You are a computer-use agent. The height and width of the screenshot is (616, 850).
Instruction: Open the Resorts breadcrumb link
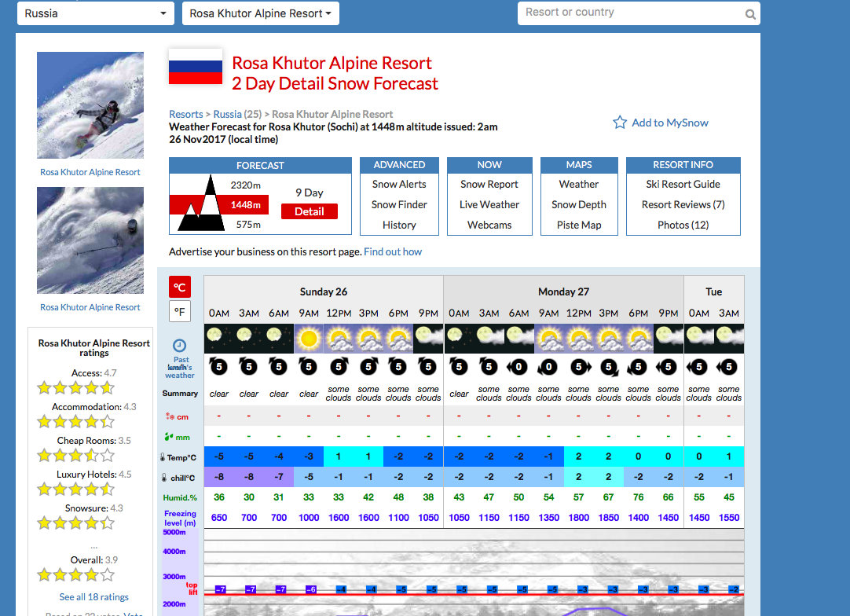click(186, 115)
